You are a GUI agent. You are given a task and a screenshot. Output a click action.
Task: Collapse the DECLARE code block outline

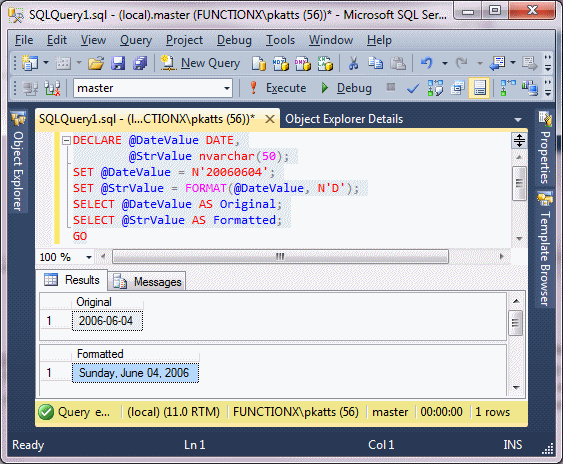pos(66,140)
